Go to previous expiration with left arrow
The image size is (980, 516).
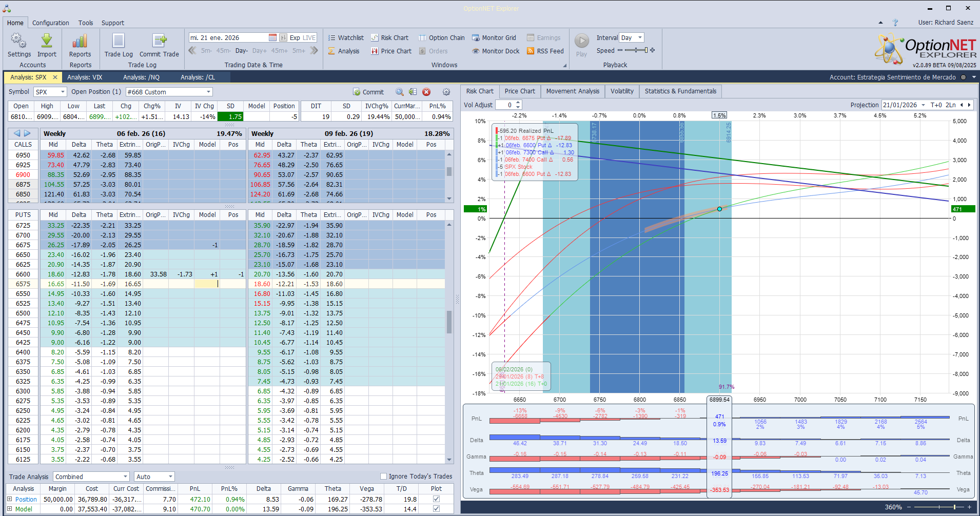17,133
